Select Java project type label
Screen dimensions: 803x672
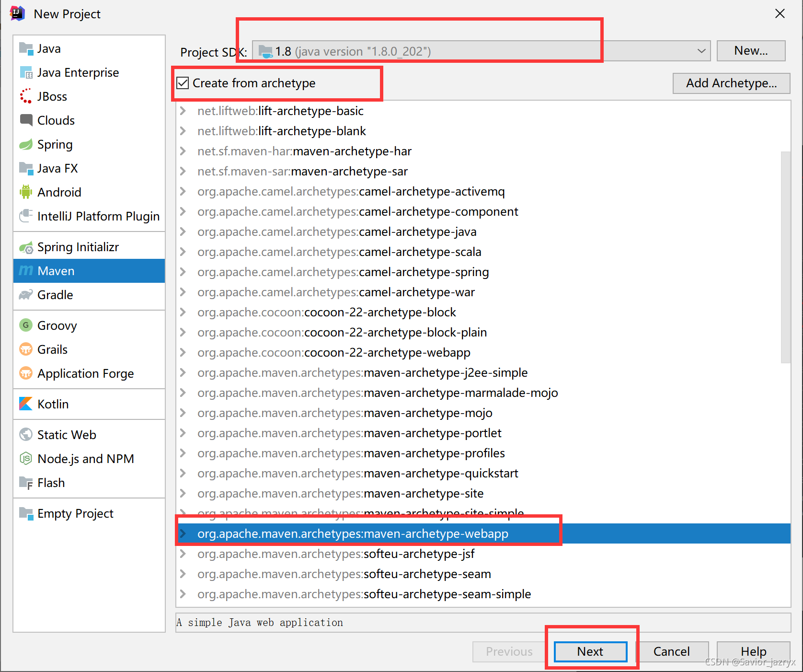(49, 48)
